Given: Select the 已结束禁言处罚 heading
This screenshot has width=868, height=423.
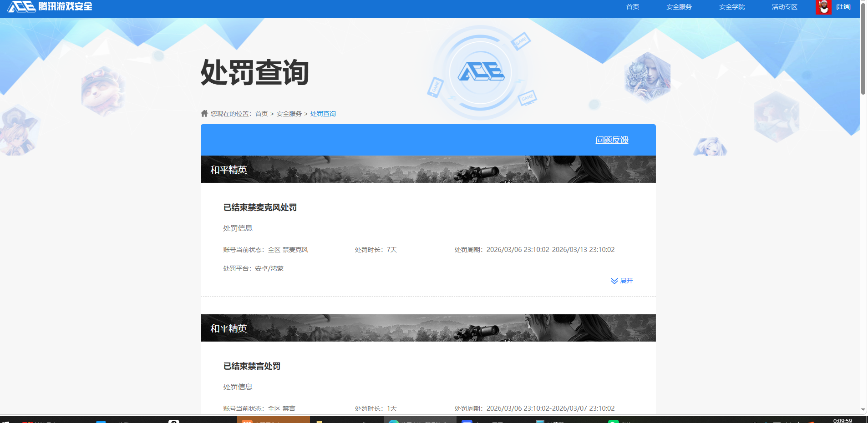Looking at the screenshot, I should (x=252, y=366).
